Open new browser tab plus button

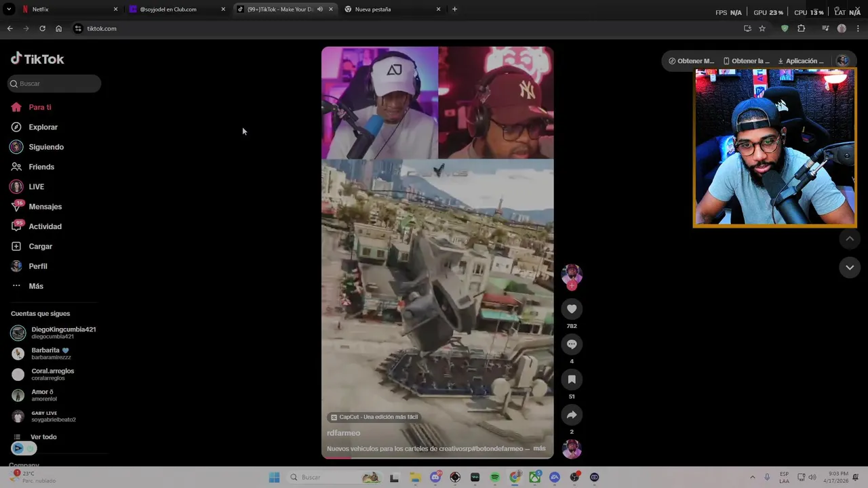(x=454, y=9)
